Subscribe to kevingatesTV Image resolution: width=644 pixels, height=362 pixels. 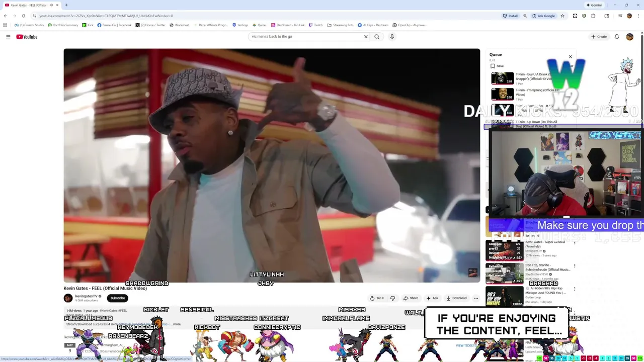click(117, 298)
